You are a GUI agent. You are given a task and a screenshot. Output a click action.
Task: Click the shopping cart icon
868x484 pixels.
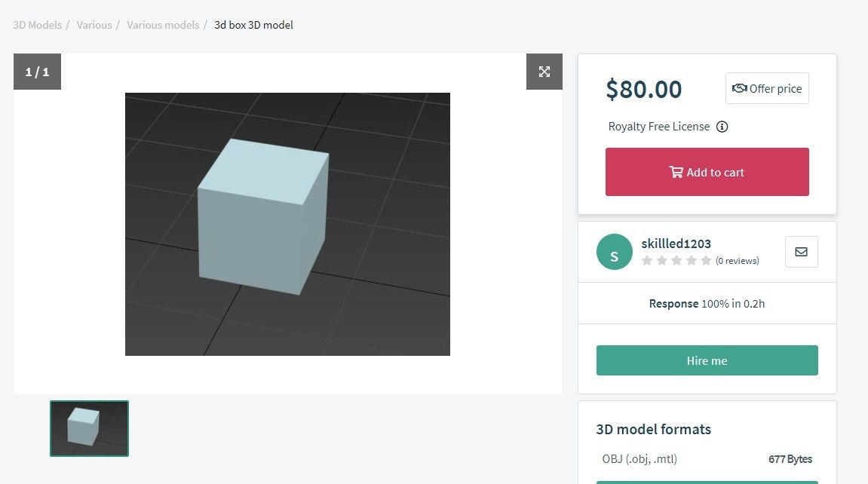click(676, 172)
